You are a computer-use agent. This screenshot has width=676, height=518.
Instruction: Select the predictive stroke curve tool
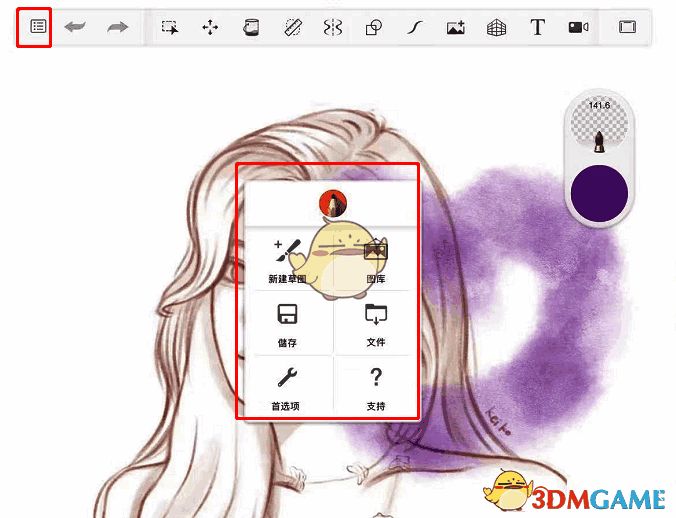[x=414, y=27]
